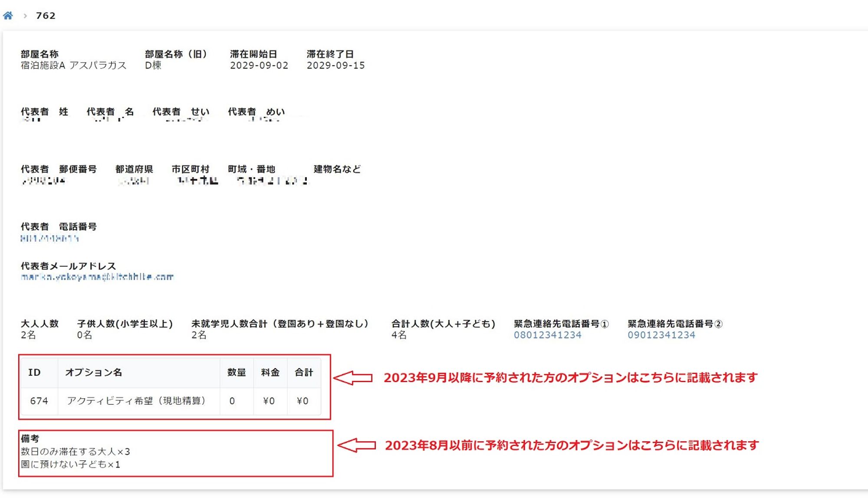Click the 備考 notes text area
868x498 pixels.
[x=75, y=458]
